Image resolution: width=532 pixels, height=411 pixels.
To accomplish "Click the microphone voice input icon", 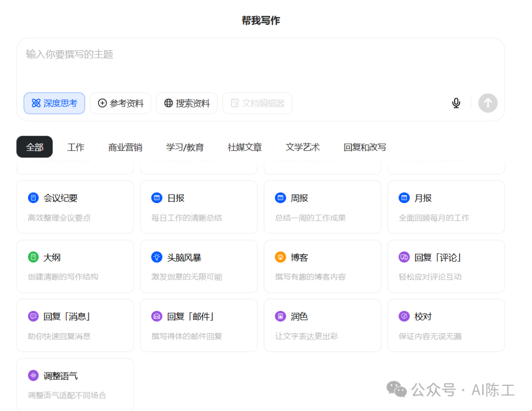I will tap(456, 103).
